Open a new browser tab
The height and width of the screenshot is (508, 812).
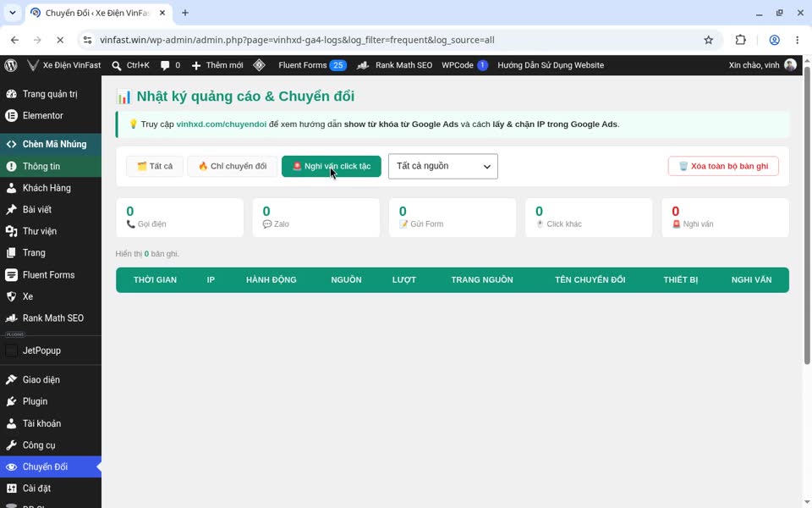coord(185,13)
